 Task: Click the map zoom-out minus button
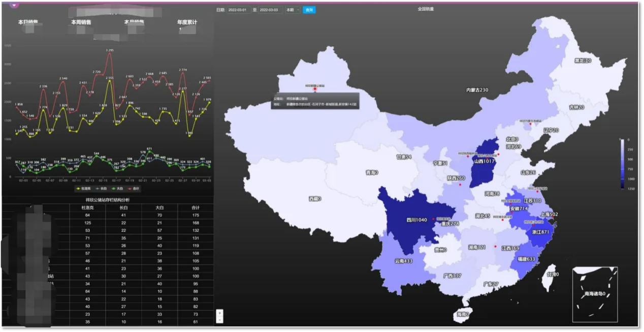[x=219, y=320]
